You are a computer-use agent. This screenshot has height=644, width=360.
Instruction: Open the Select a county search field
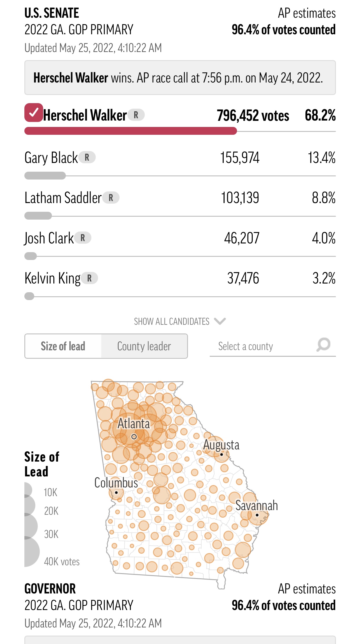coord(261,346)
